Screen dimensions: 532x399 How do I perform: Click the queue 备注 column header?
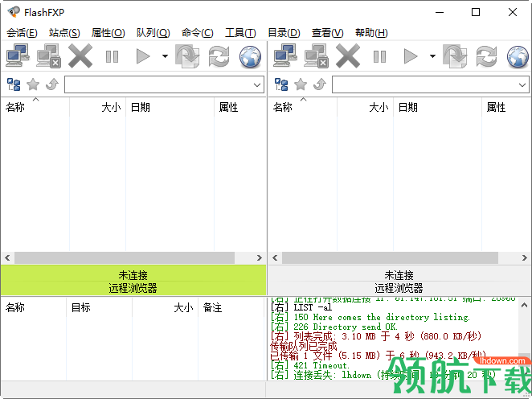(x=231, y=307)
